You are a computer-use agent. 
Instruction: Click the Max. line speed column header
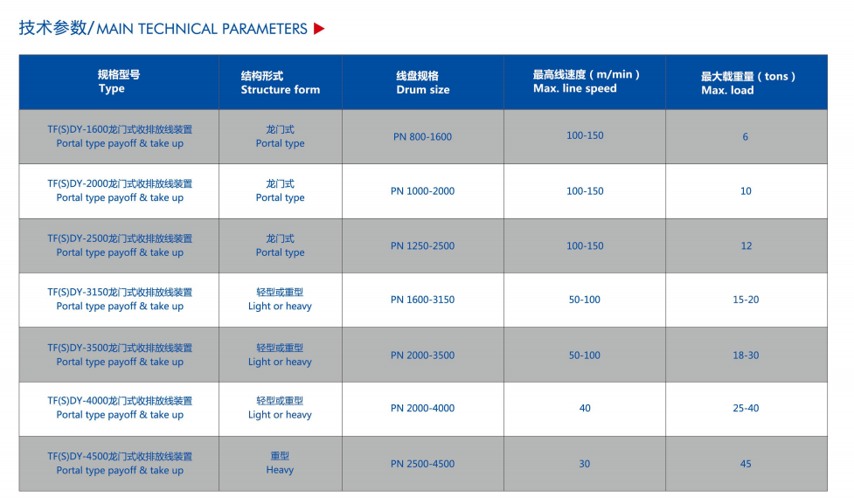585,82
